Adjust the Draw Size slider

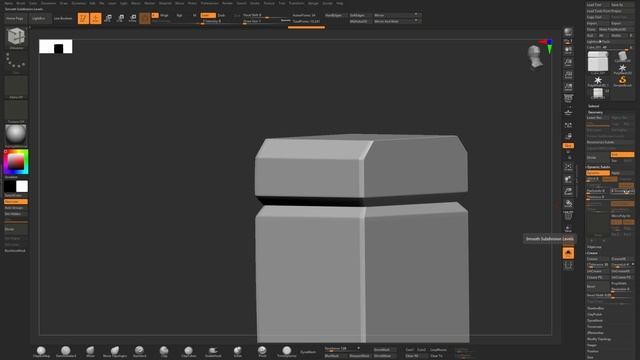tap(266, 21)
